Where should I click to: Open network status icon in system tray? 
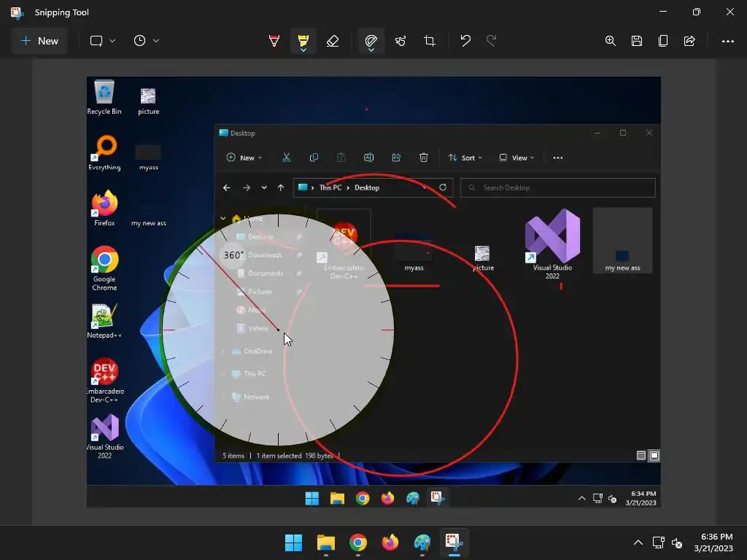tap(659, 542)
